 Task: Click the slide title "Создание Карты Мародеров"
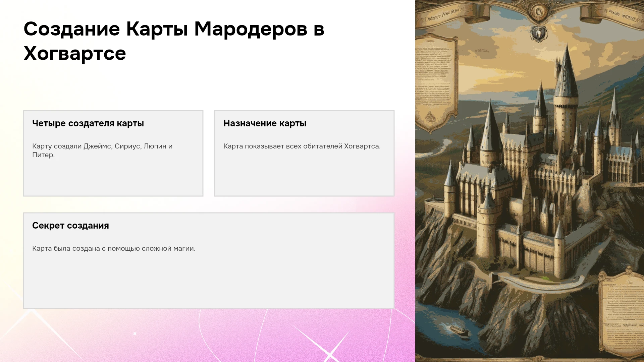pyautogui.click(x=165, y=29)
